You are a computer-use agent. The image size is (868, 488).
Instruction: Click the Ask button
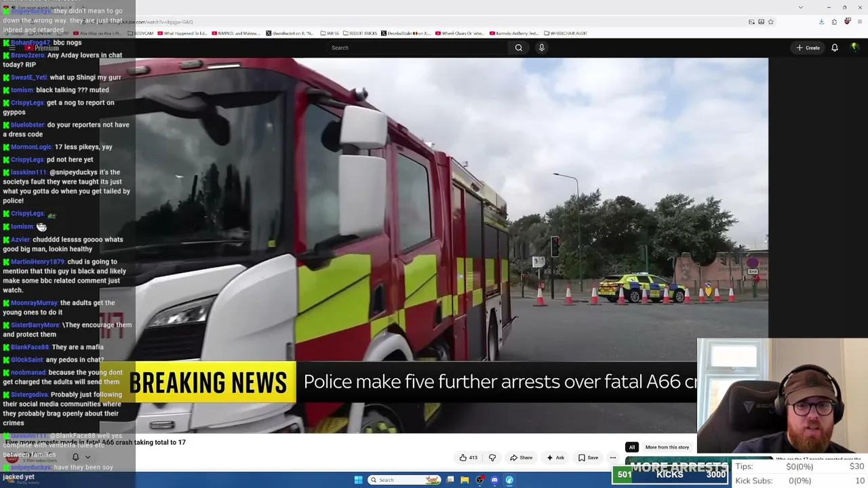(x=555, y=457)
